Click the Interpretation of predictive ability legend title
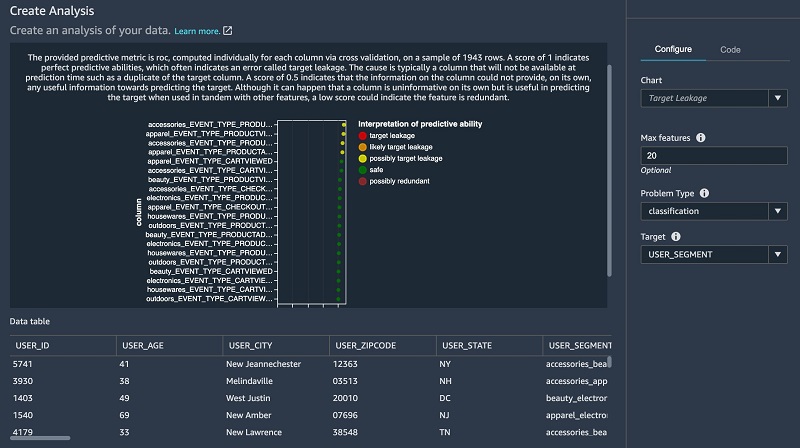The height and width of the screenshot is (448, 800). (x=420, y=124)
